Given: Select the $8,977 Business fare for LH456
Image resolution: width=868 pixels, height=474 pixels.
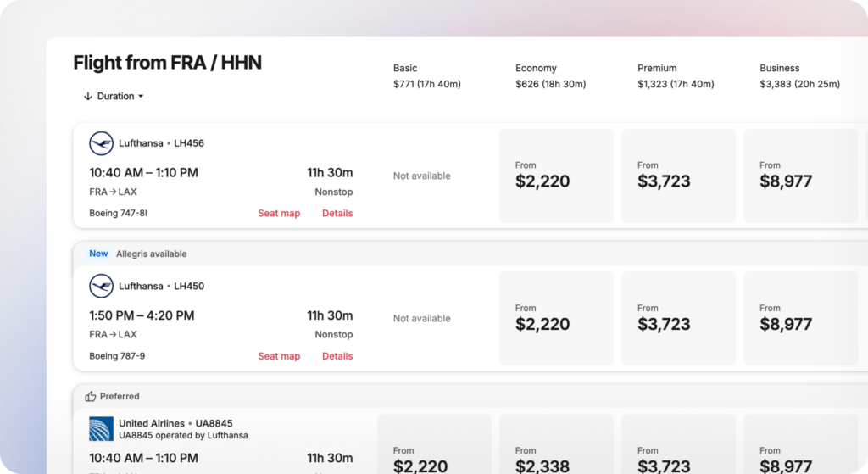Looking at the screenshot, I should [800, 176].
